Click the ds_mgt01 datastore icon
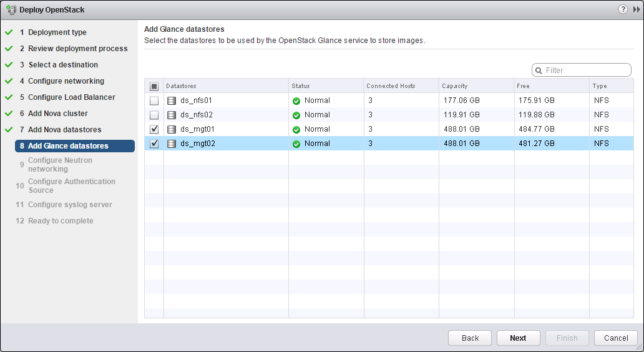 point(172,129)
